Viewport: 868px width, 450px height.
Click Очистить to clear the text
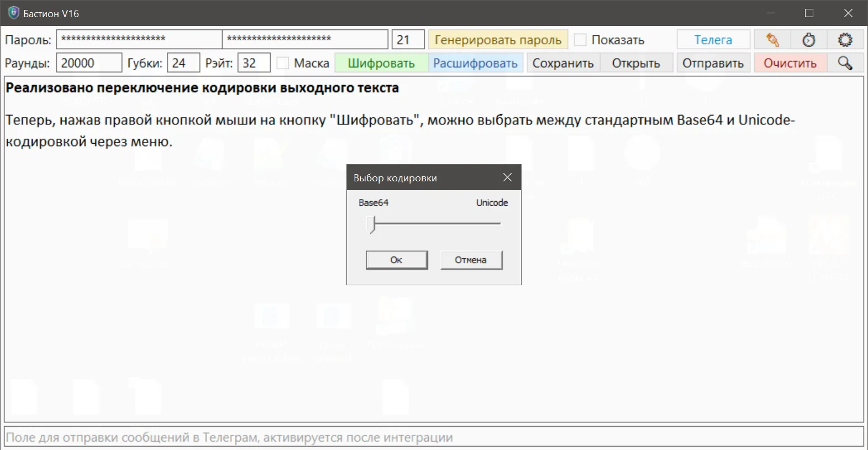790,63
